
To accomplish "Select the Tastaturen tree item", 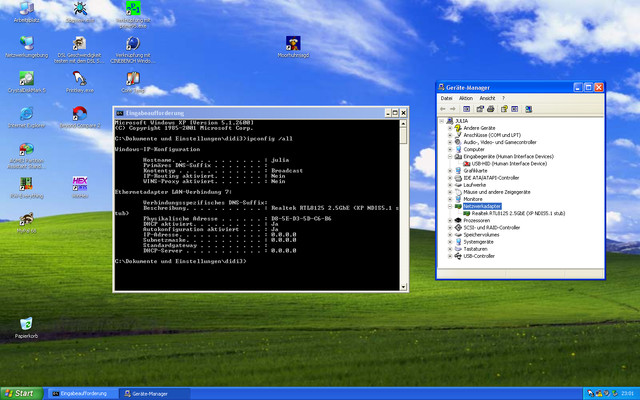I will coord(475,249).
